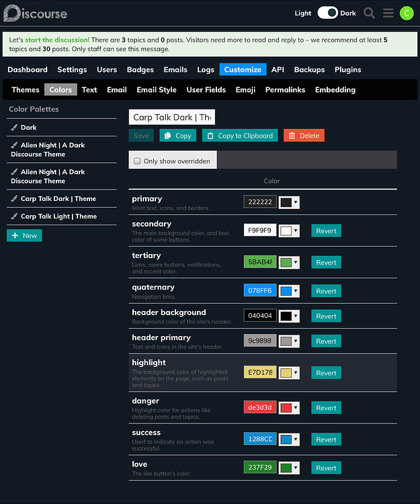Revert the highlight color

326,373
